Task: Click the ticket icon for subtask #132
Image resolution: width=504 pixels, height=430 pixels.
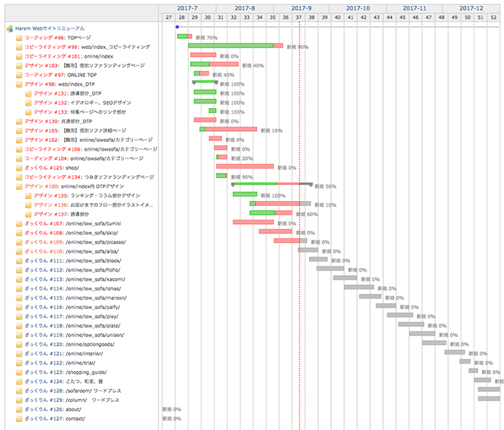Action: tap(28, 103)
